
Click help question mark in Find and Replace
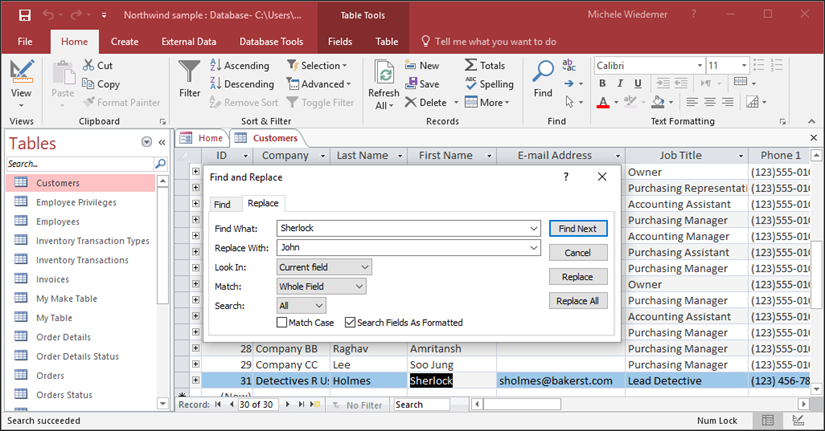(x=566, y=177)
